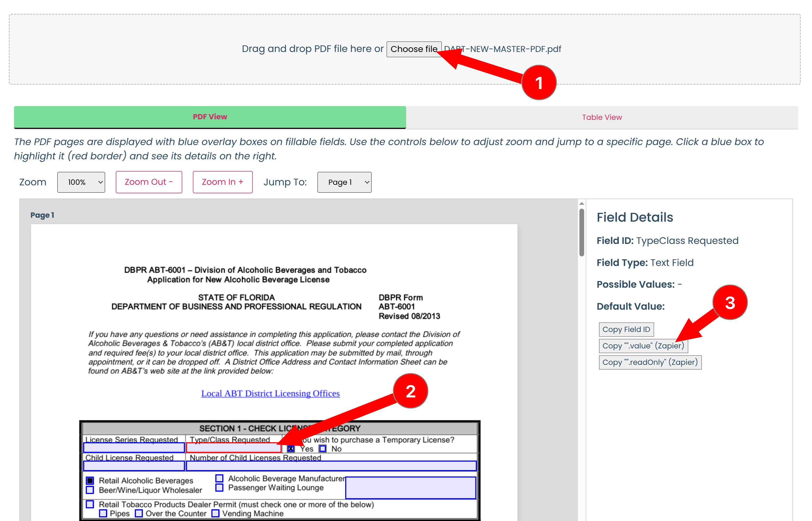Toggle Retail Alcoholic Beverages checkbox
Screen dimensions: 812x521
(x=90, y=480)
